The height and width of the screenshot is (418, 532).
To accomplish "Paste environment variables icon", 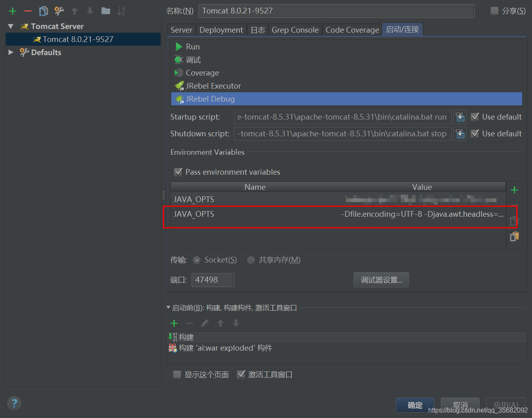I will 514,236.
